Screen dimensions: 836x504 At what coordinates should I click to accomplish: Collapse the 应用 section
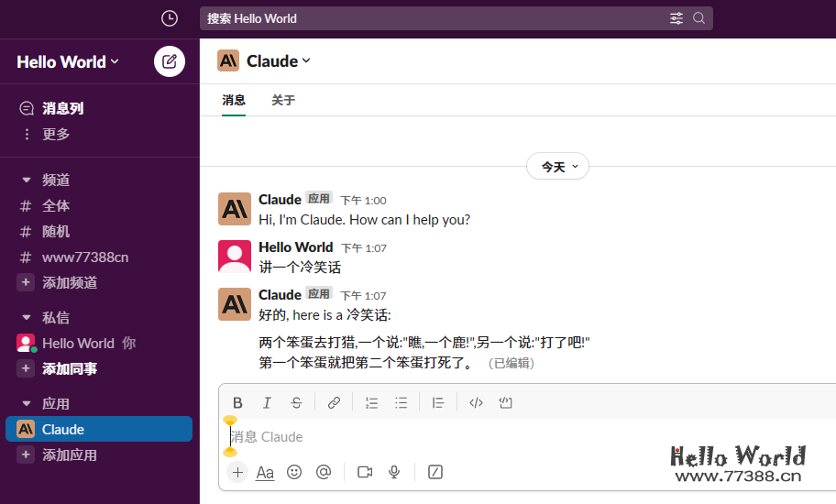point(27,404)
